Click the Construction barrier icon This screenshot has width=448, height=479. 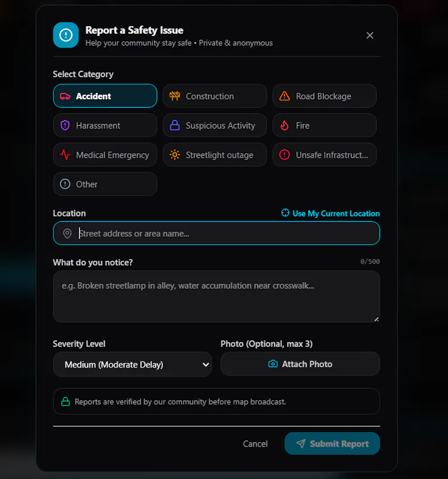click(175, 96)
